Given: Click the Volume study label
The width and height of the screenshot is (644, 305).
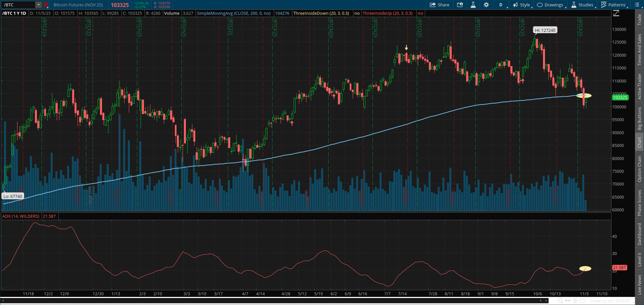Looking at the screenshot, I should click(x=172, y=13).
